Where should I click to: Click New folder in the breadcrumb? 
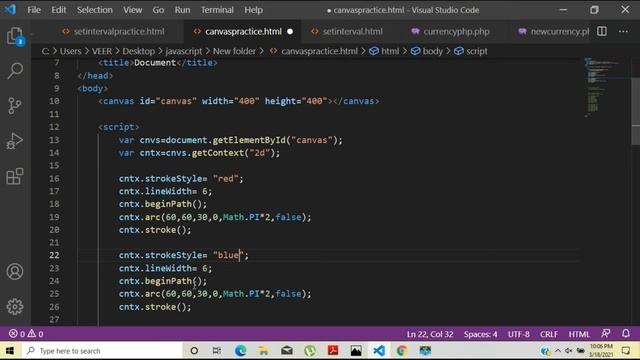pyautogui.click(x=234, y=51)
